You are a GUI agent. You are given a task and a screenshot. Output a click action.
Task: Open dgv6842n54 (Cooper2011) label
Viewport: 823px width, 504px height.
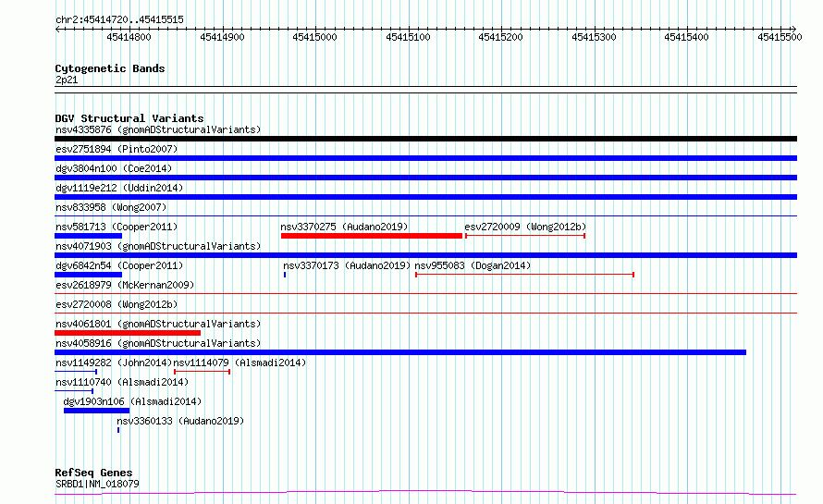coord(119,265)
